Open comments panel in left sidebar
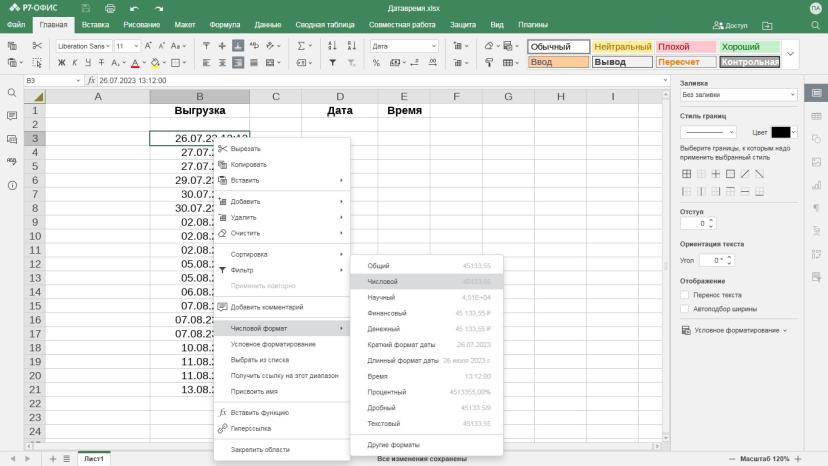 point(12,116)
